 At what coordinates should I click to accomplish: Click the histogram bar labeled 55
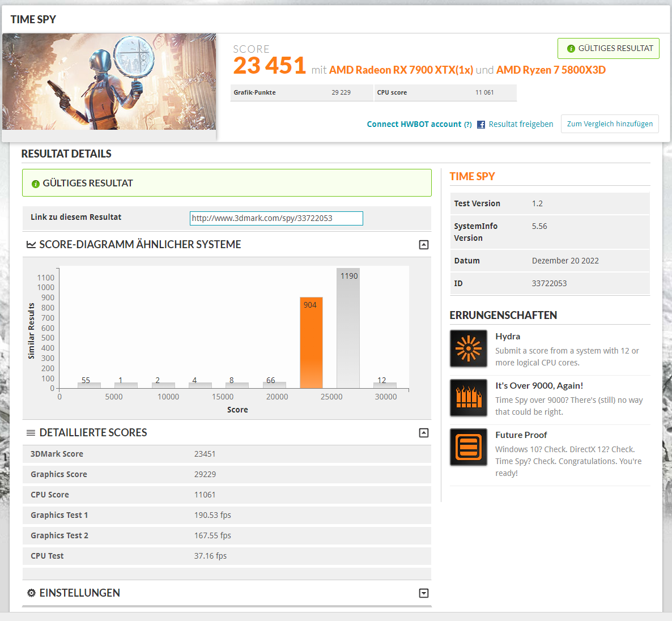point(89,385)
